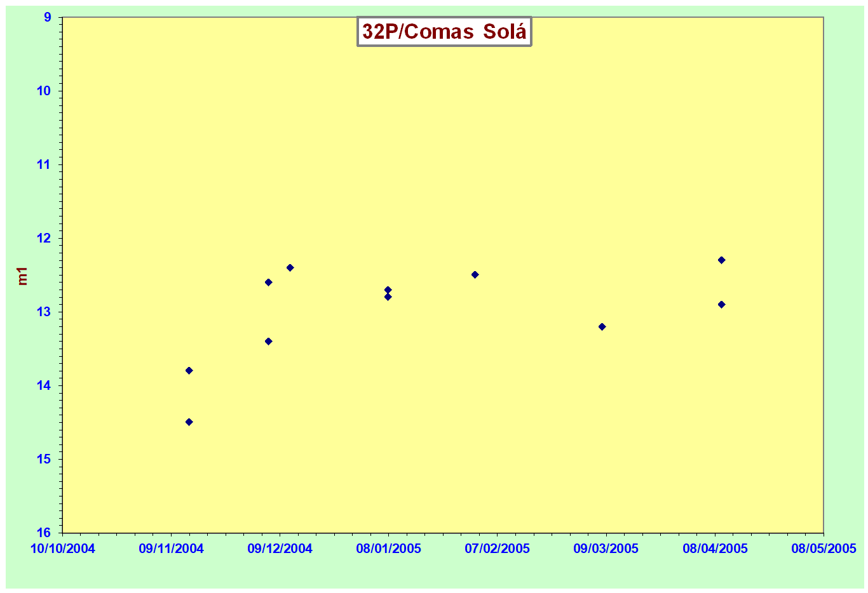Click the date label 08/05/2005
Screen dimensions: 868x593
pyautogui.click(x=824, y=549)
